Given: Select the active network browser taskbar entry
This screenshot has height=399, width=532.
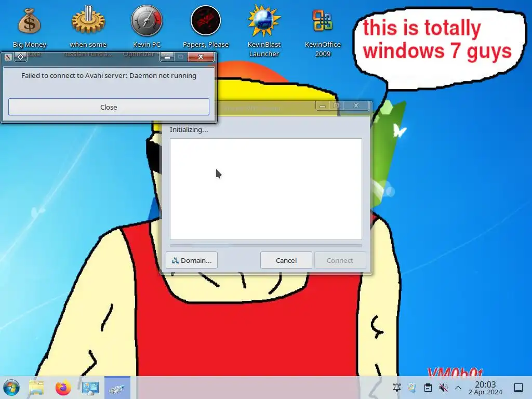Looking at the screenshot, I should pos(117,388).
